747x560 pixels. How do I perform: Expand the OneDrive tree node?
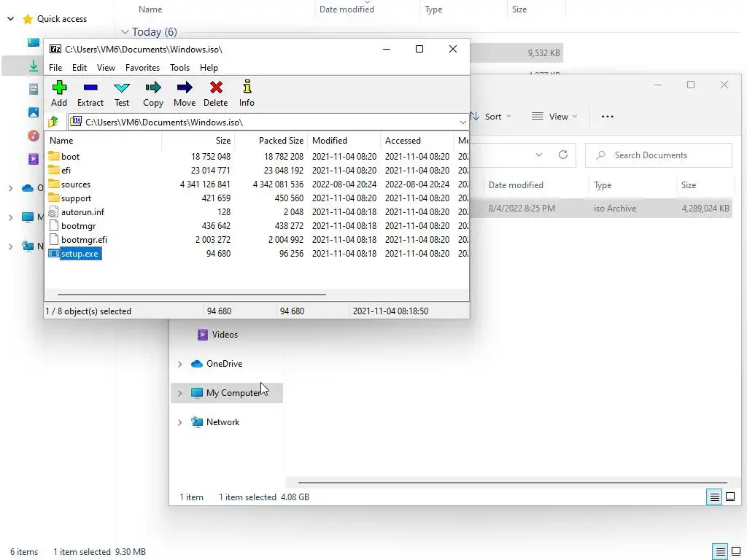click(179, 364)
